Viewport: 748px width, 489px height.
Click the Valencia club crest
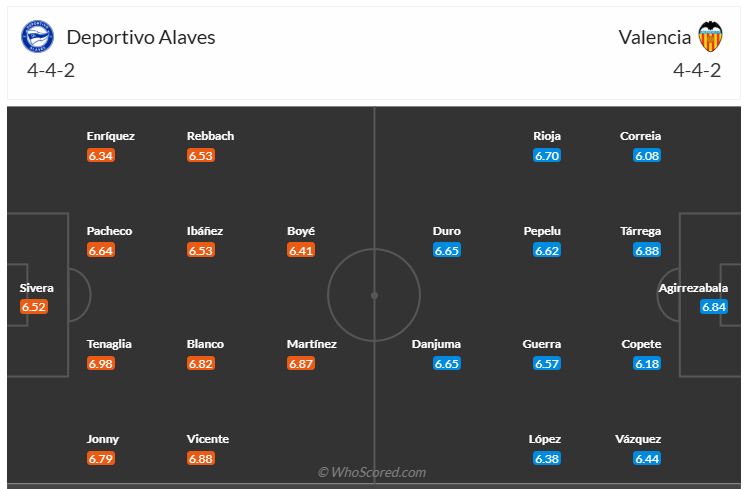[710, 37]
